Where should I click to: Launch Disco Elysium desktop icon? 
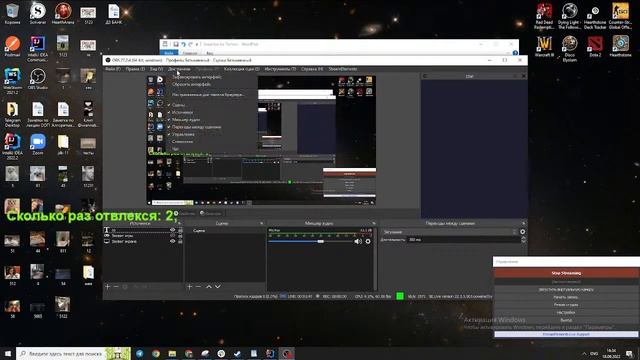pyautogui.click(x=569, y=48)
